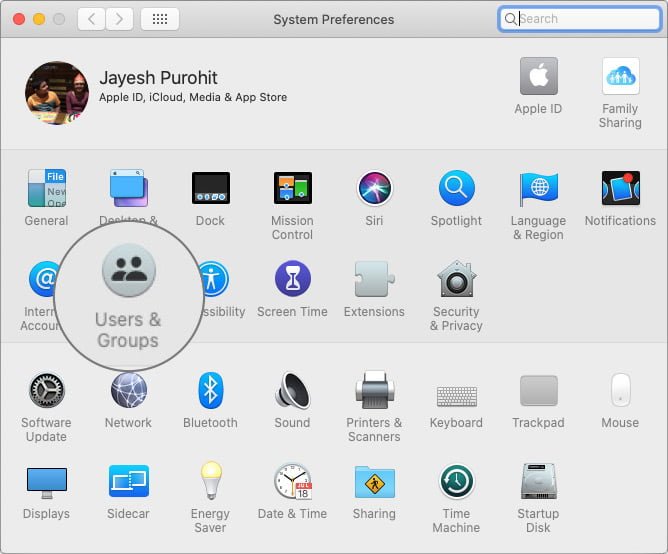668x554 pixels.
Task: Click Jayesh Purohit's profile picture
Action: (57, 93)
